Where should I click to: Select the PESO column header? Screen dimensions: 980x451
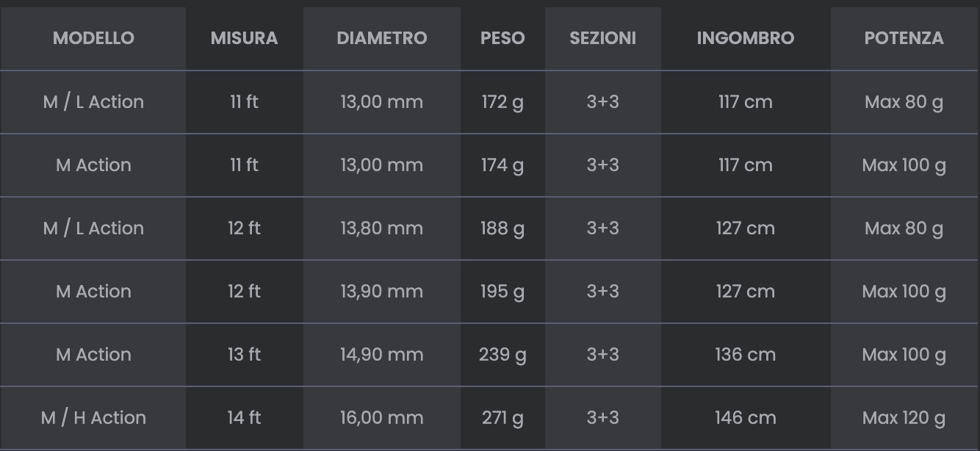coord(502,38)
